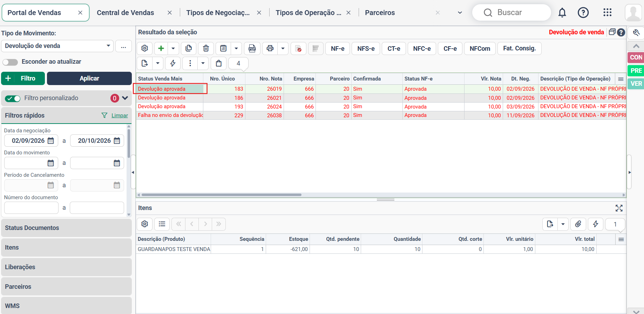644x314 pixels.
Task: Click NFC-e button
Action: pyautogui.click(x=422, y=48)
